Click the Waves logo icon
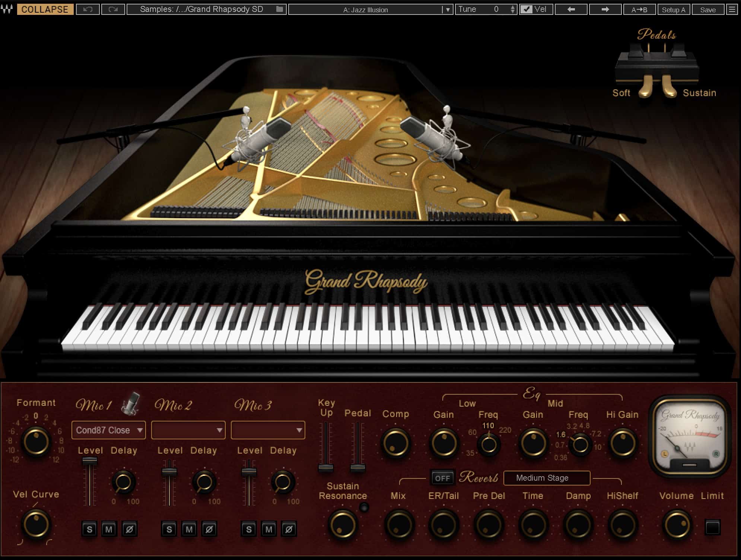Screen dimensions: 741x560 click(7, 9)
